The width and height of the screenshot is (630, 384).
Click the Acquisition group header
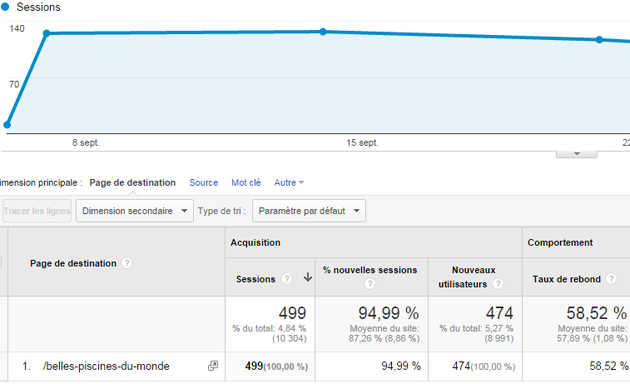pos(256,243)
